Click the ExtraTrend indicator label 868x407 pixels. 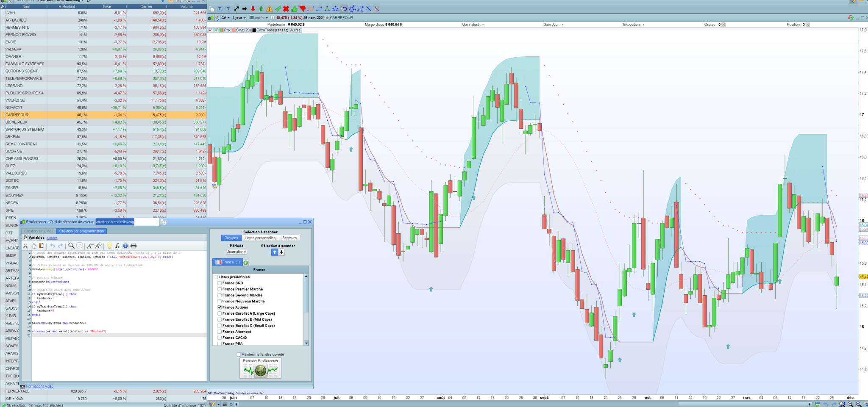270,30
